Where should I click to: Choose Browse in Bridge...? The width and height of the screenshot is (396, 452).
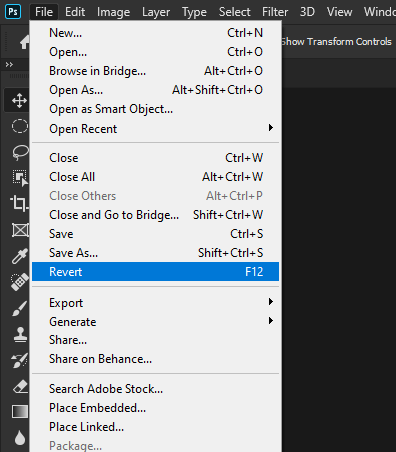pos(155,71)
